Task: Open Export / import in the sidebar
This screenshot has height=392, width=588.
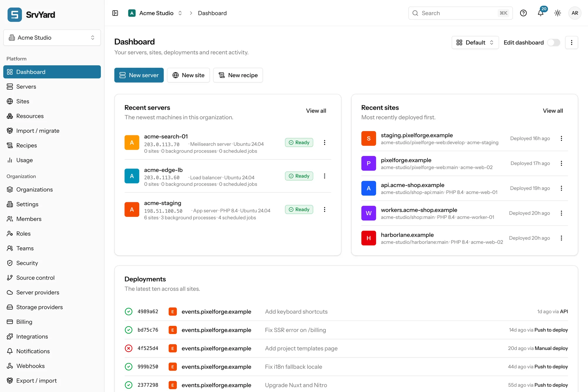Action: click(x=52, y=381)
